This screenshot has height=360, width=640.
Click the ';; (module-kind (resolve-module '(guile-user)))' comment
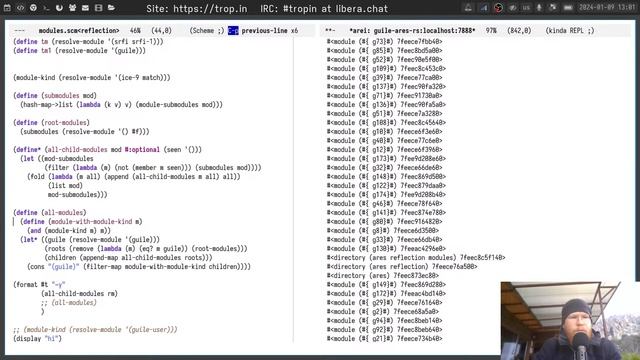click(95, 329)
